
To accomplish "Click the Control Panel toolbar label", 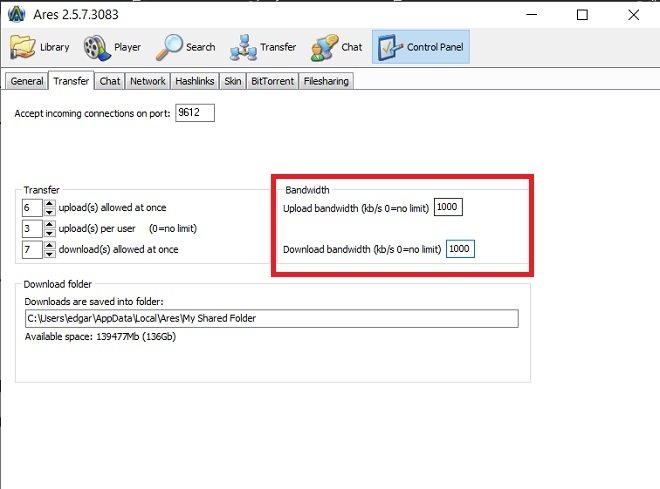I will coord(435,47).
